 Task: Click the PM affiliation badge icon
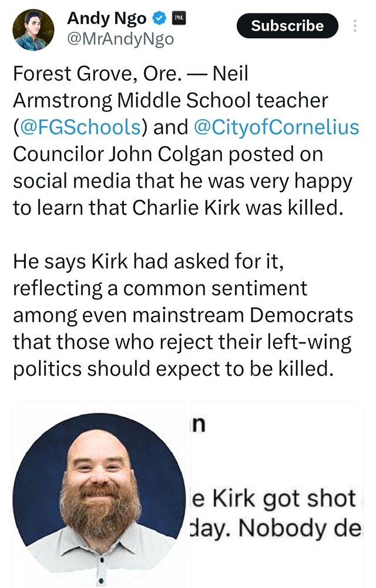(x=177, y=18)
